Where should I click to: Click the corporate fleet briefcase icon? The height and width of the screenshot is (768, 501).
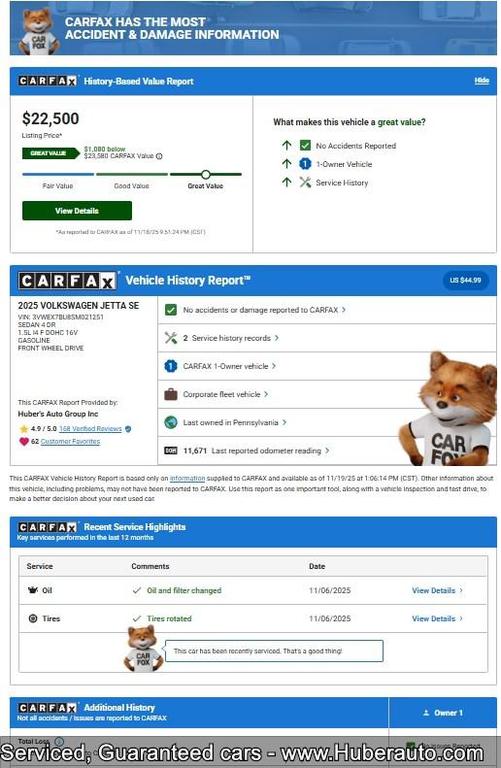[170, 394]
